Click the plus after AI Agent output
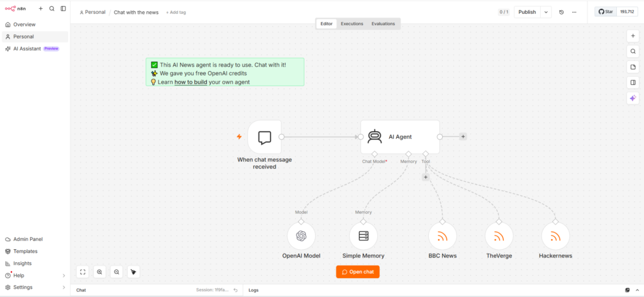This screenshot has width=644, height=297. click(463, 137)
